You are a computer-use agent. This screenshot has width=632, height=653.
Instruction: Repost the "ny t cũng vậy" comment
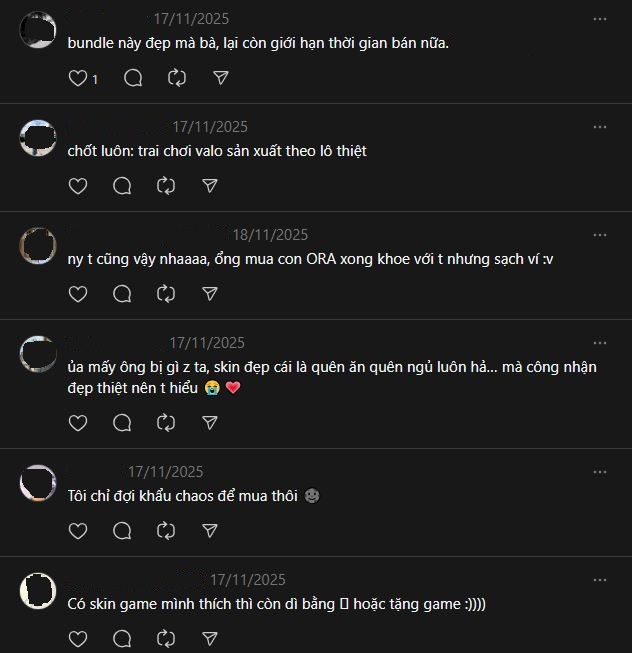tap(166, 294)
